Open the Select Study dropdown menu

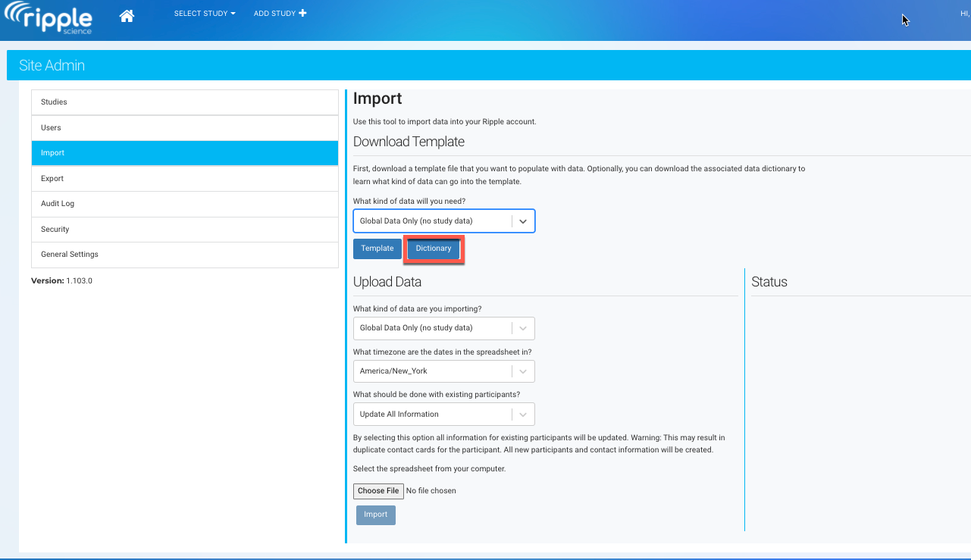click(204, 14)
